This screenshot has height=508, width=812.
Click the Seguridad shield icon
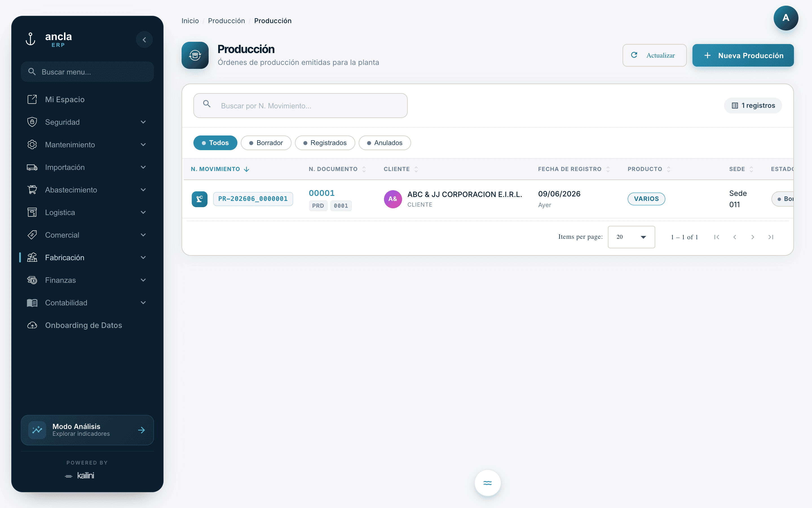pyautogui.click(x=32, y=122)
